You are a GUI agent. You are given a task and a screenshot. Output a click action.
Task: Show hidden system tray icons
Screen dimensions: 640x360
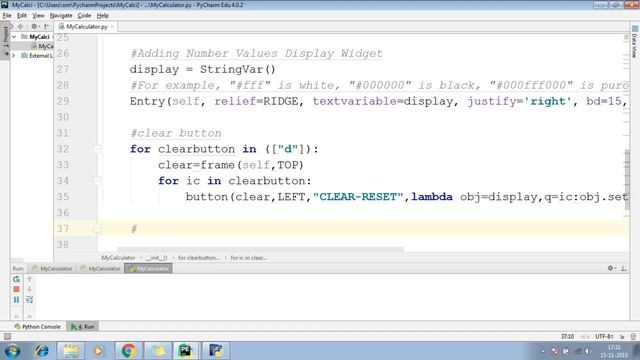tap(543, 351)
